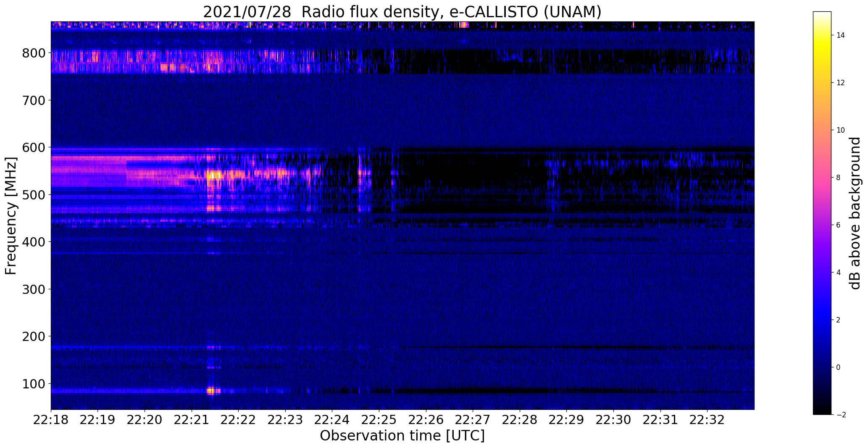Image resolution: width=868 pixels, height=448 pixels.
Task: Click the 22:28 time tick label
Action: [520, 420]
